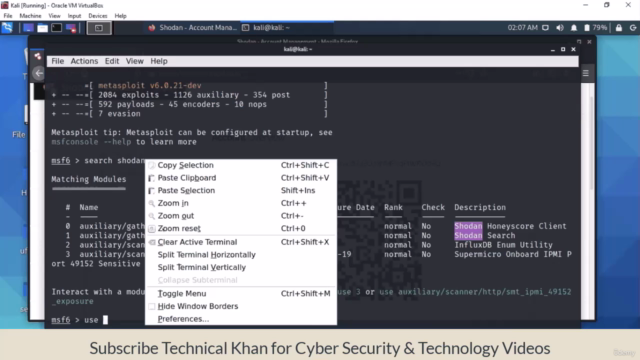Screen dimensions: 640x360
Task: Select Zoom out from context menu
Action: (x=241, y=216)
